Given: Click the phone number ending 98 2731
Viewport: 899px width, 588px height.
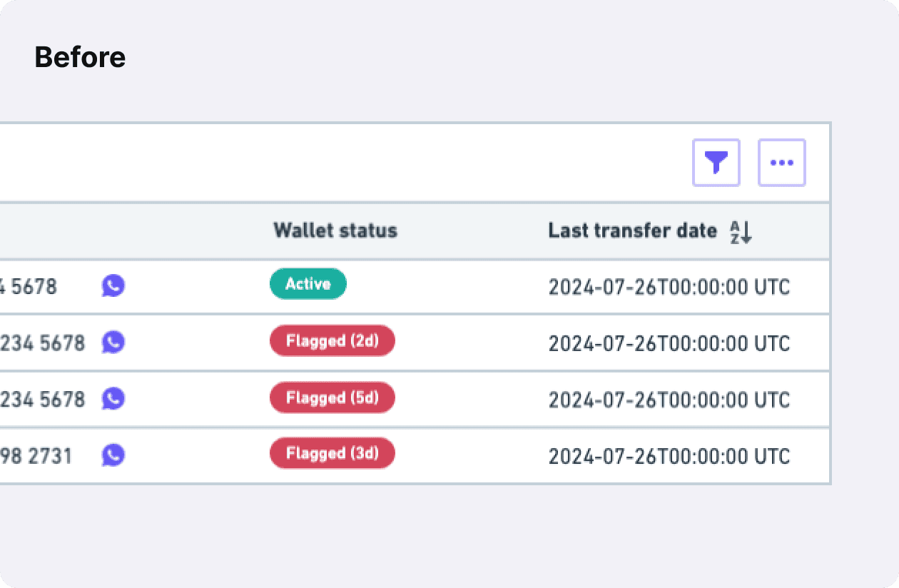Looking at the screenshot, I should pyautogui.click(x=36, y=455).
